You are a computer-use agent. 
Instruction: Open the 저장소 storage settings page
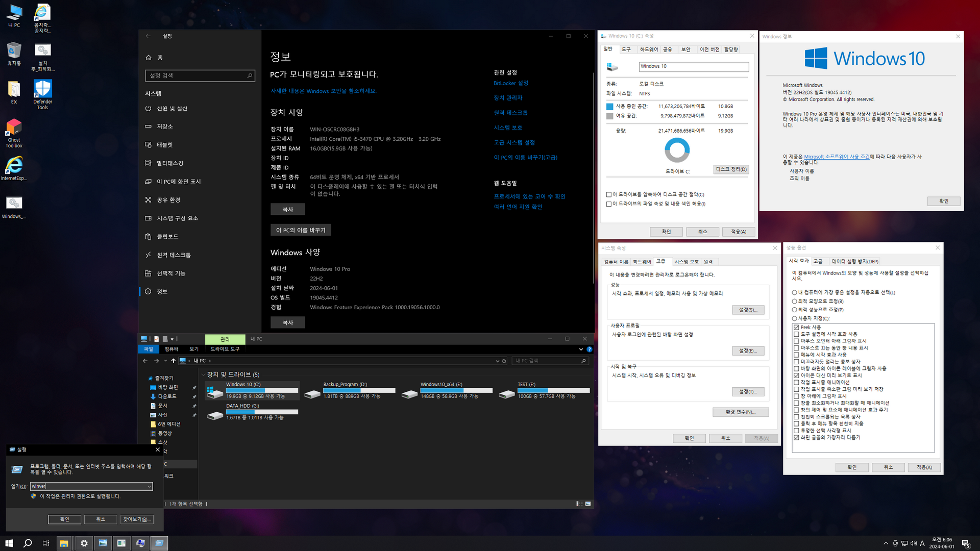click(165, 127)
